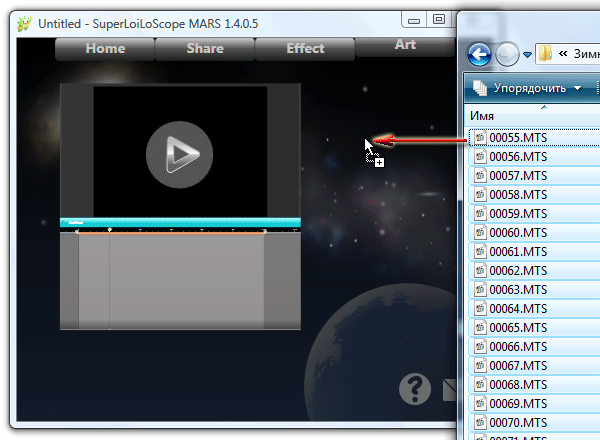
Task: Open the recent locations dropdown arrow in Explorer
Action: pyautogui.click(x=527, y=55)
